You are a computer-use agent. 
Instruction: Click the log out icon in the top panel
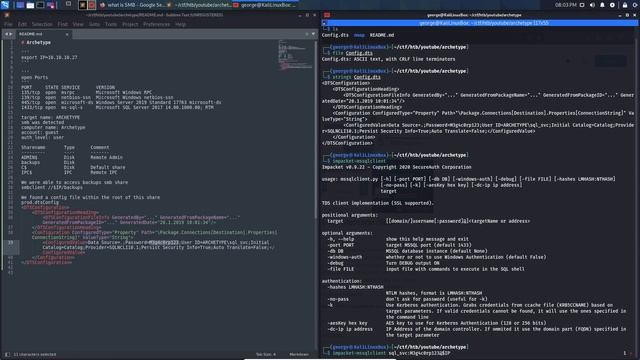click(635, 5)
